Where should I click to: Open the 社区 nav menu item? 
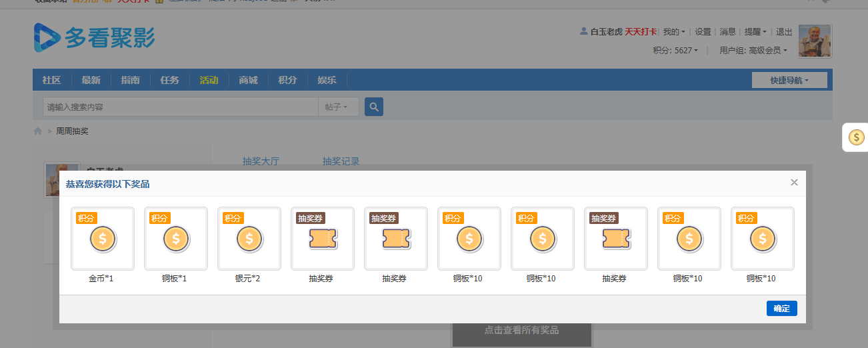(51, 80)
